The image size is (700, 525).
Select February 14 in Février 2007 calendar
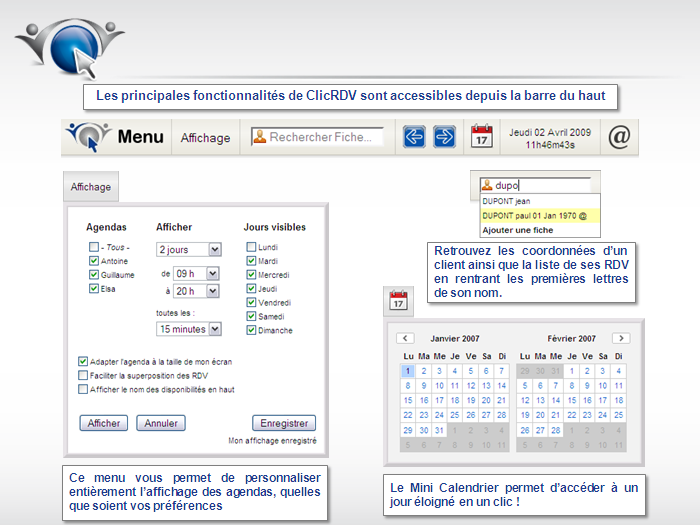coord(555,400)
